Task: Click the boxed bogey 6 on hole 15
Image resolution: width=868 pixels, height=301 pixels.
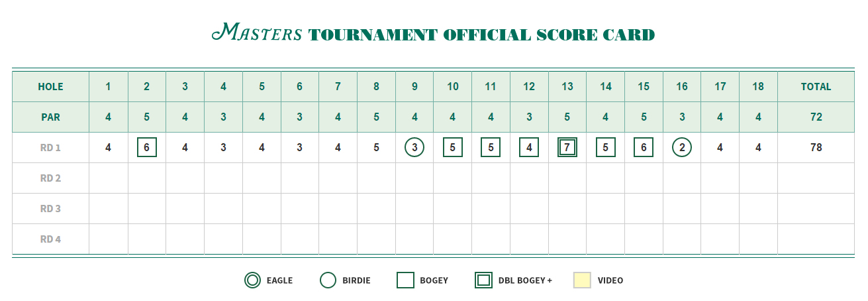Action: point(644,148)
